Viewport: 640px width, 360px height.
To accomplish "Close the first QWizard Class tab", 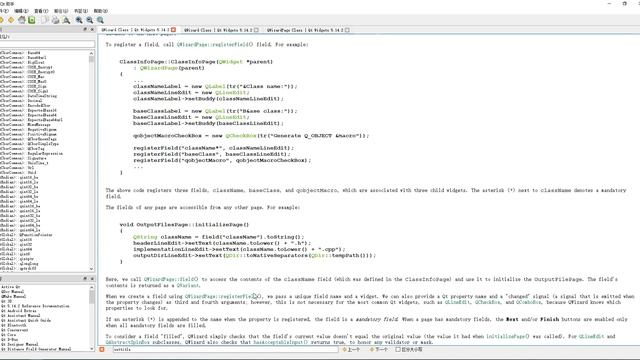I will pos(173,30).
